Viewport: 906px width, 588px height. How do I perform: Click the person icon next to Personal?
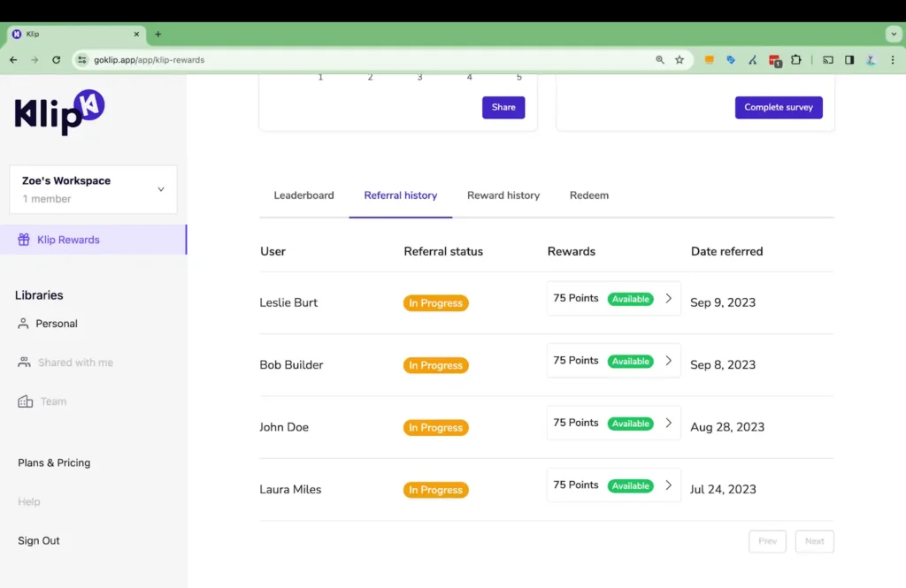[x=24, y=324]
